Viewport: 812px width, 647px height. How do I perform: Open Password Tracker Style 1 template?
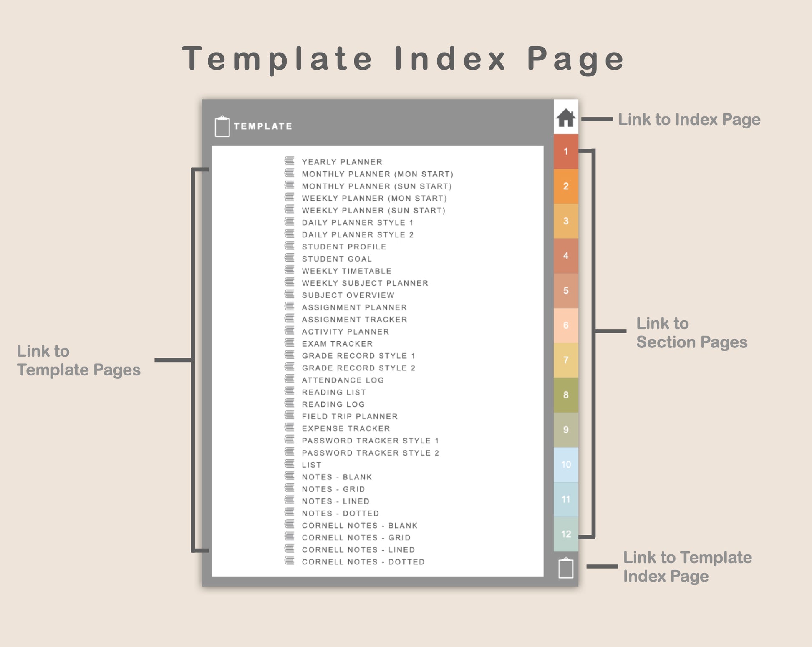[370, 441]
